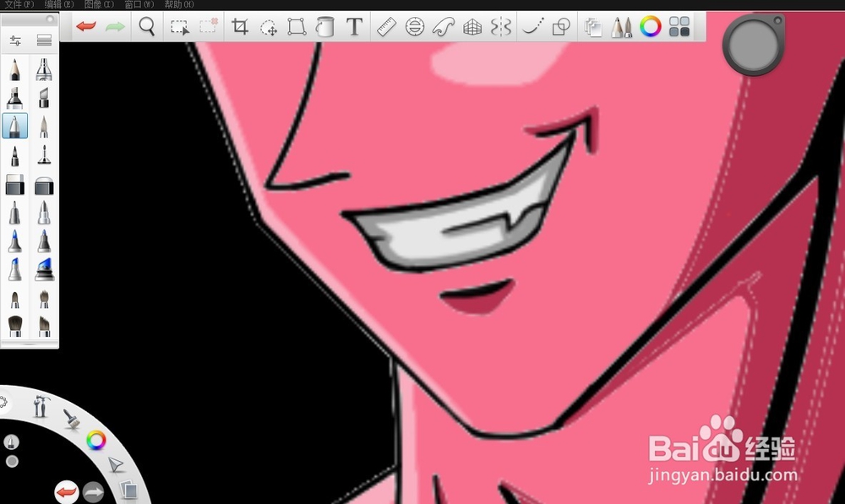Select the Text tool

[x=354, y=26]
